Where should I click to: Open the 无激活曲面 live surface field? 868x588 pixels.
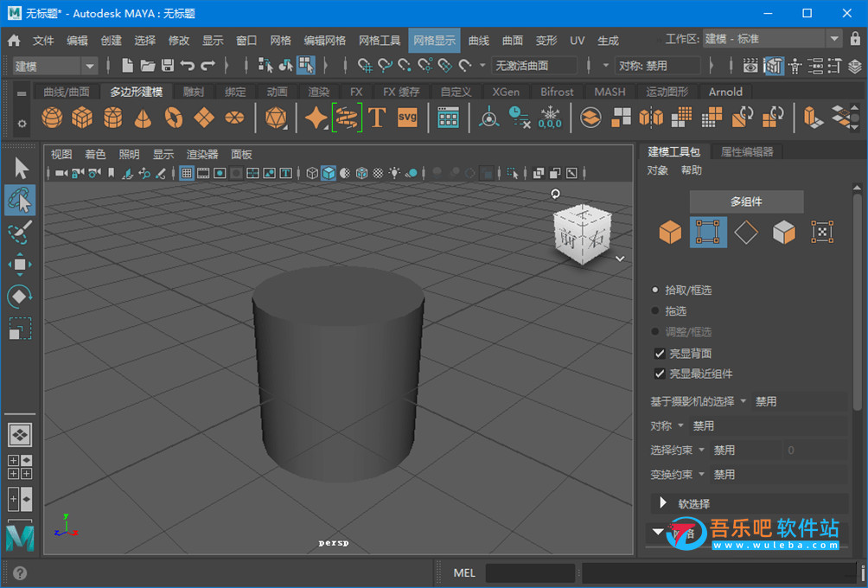tap(535, 66)
